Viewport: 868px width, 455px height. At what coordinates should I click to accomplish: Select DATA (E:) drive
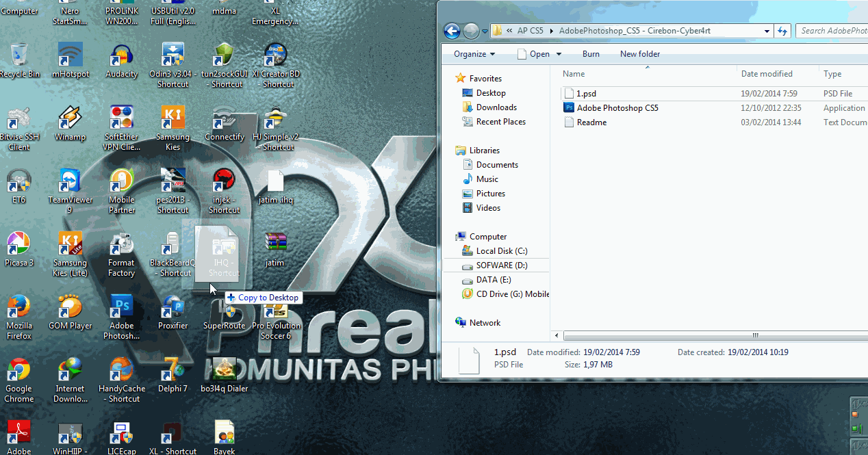494,280
